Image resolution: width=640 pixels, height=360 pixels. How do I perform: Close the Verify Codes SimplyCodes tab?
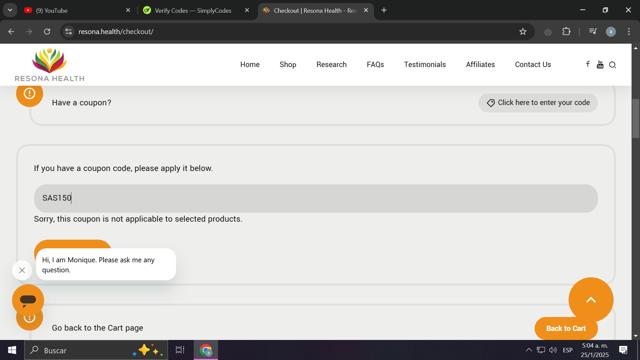pyautogui.click(x=247, y=10)
